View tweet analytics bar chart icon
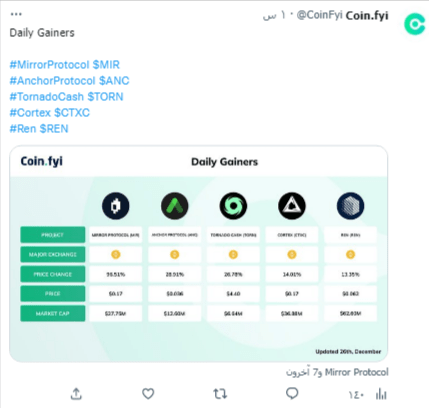Viewport: 429px width, 408px height. [x=381, y=394]
